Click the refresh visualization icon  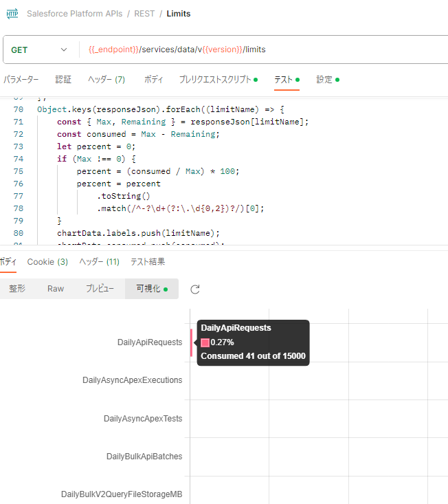[x=195, y=289]
